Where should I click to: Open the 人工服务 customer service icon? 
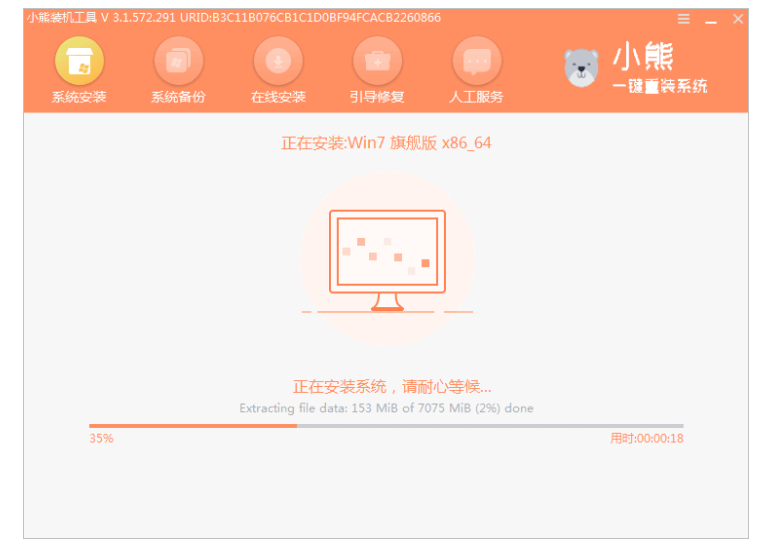(x=477, y=61)
